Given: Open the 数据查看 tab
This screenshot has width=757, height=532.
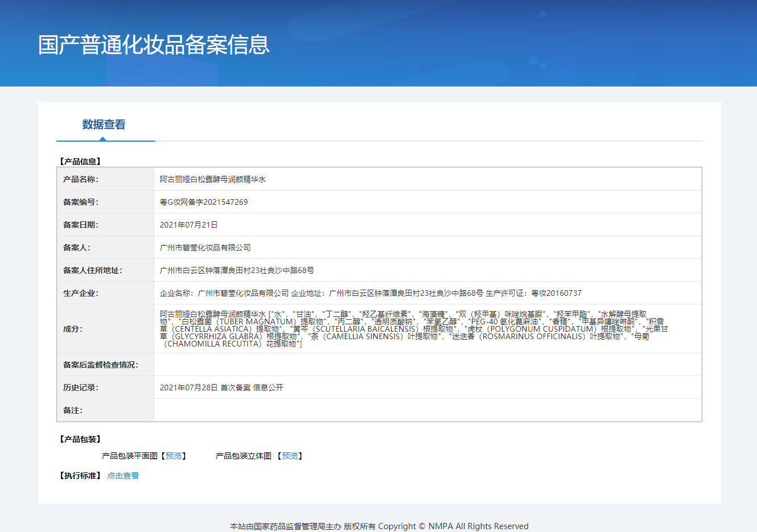Looking at the screenshot, I should coord(104,125).
